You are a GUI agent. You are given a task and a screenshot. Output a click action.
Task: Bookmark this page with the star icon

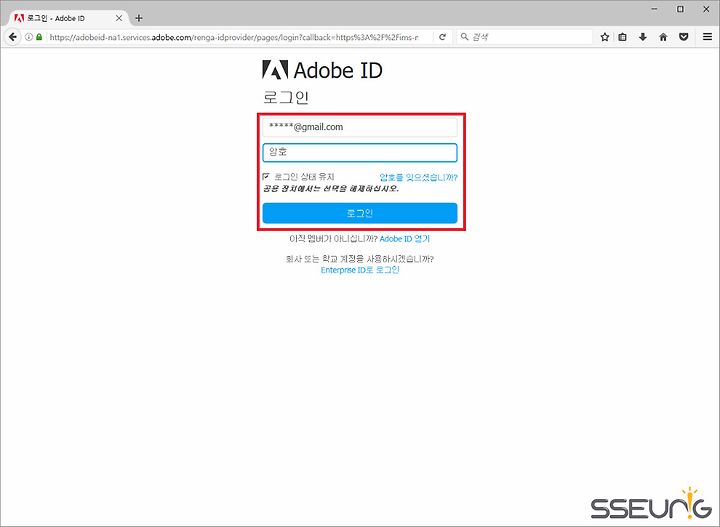tap(605, 37)
